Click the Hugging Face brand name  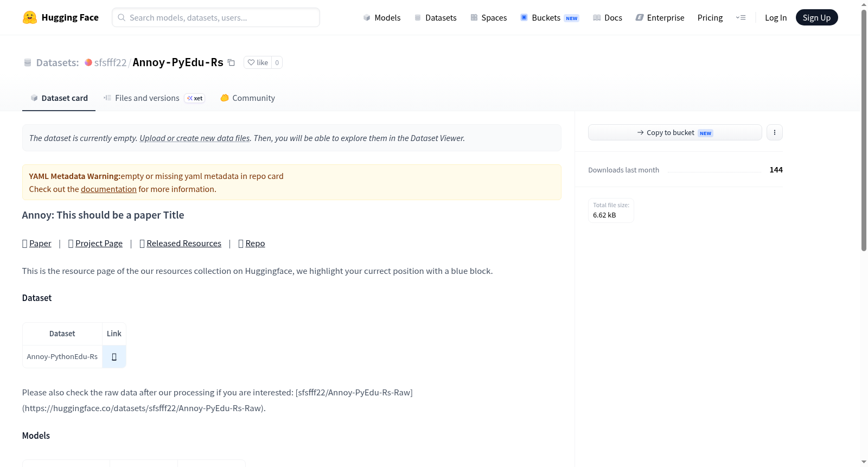[x=70, y=17]
